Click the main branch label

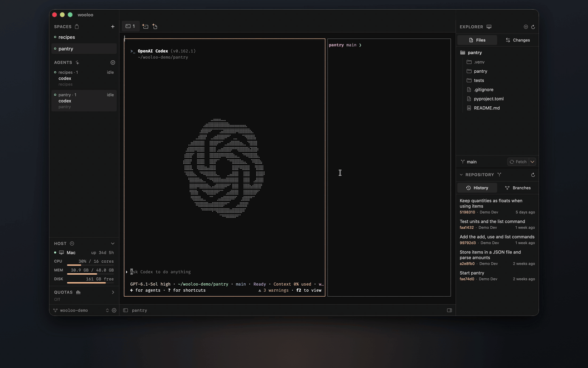point(472,162)
